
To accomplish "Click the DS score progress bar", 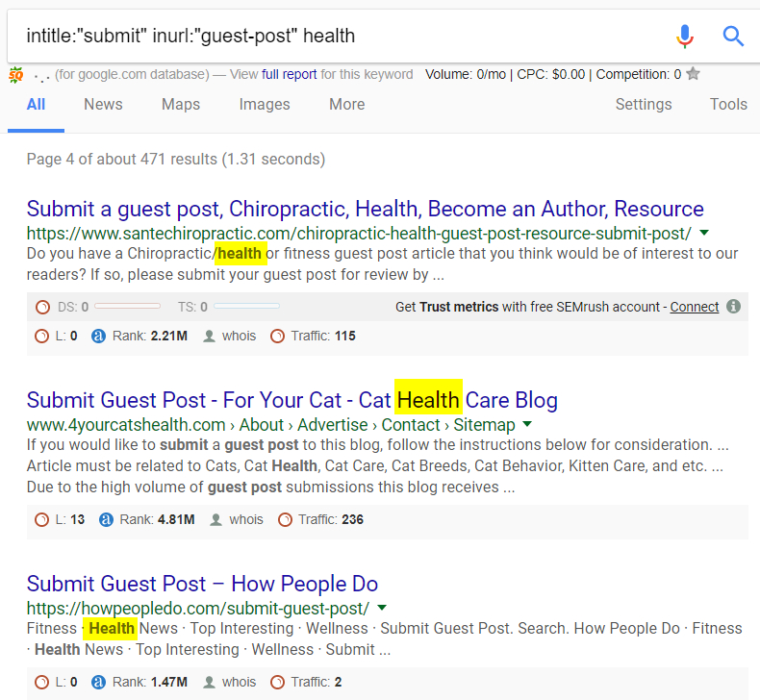I will point(128,306).
